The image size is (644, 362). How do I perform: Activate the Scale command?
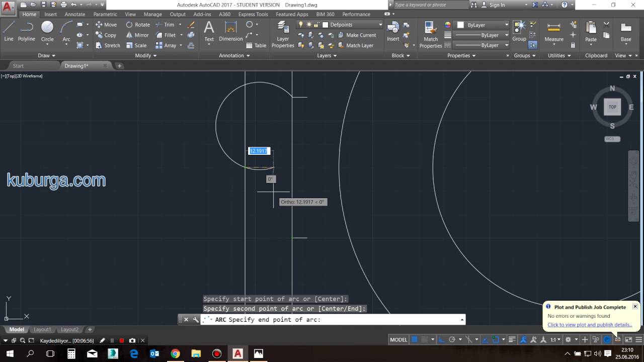(x=136, y=45)
